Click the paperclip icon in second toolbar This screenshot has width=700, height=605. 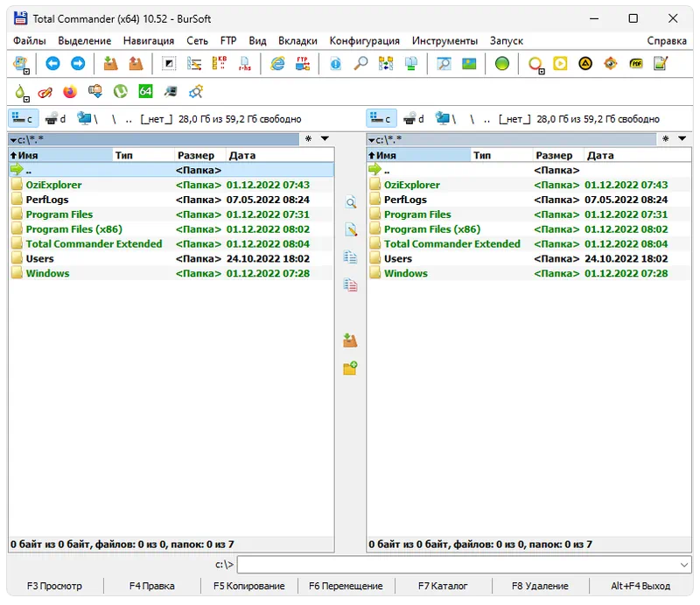click(x=45, y=92)
